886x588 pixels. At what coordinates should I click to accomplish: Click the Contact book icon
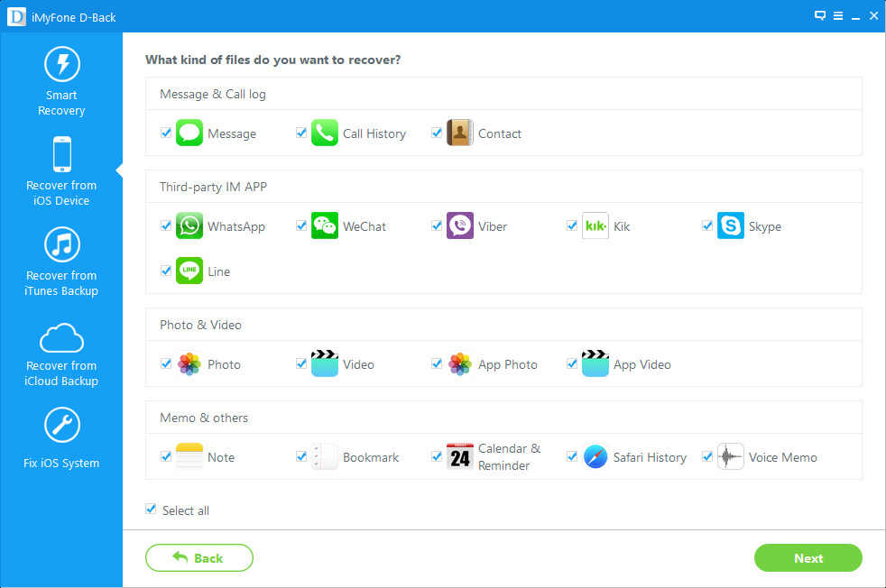click(460, 133)
